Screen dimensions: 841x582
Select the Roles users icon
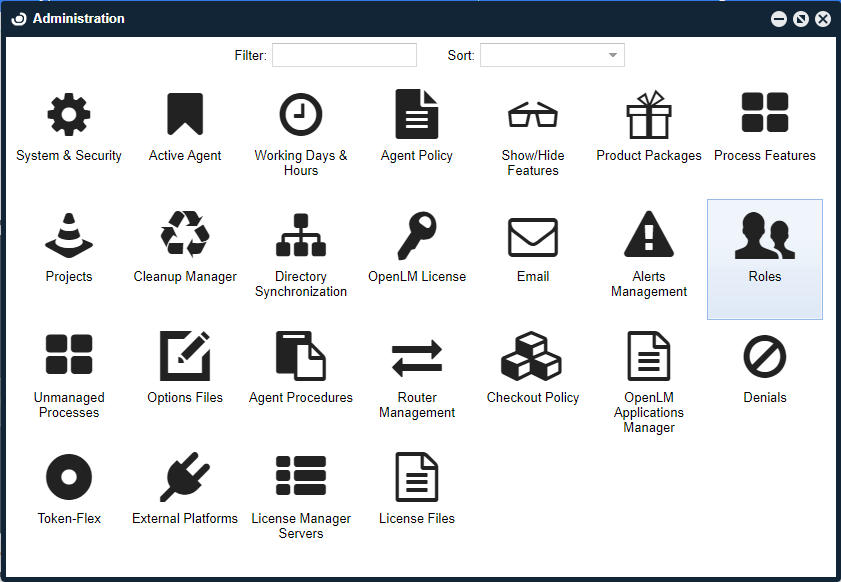tap(765, 238)
